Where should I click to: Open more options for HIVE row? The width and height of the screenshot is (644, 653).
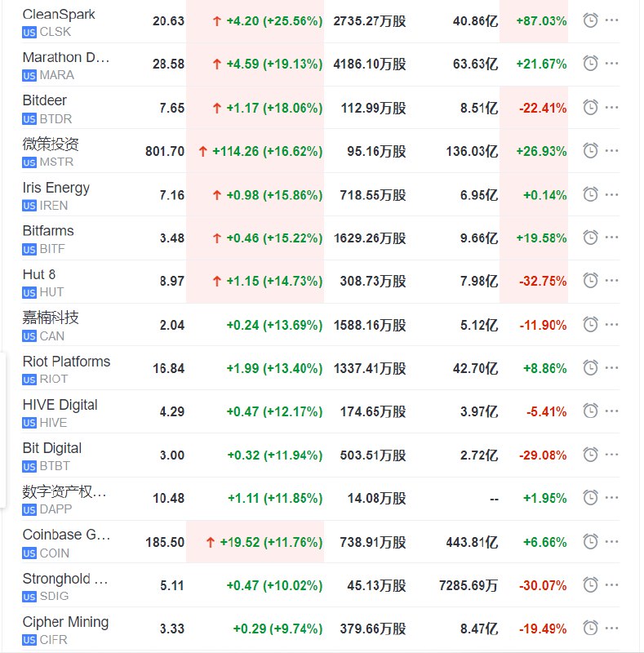[x=611, y=411]
